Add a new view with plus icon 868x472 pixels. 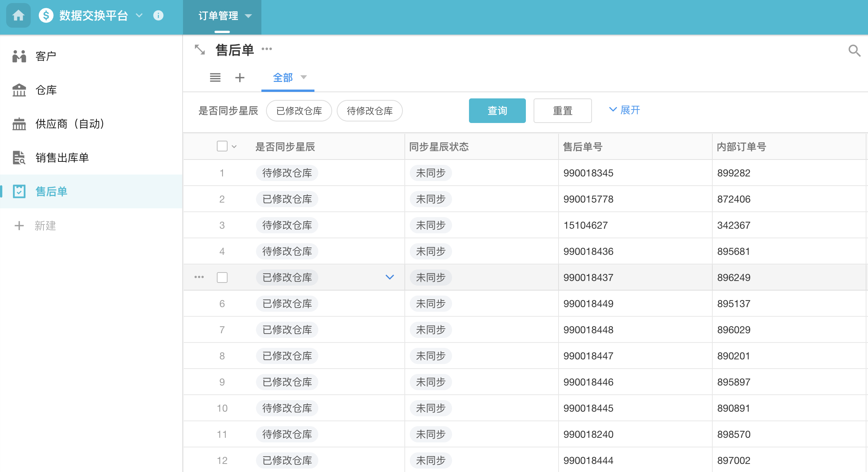(x=240, y=78)
